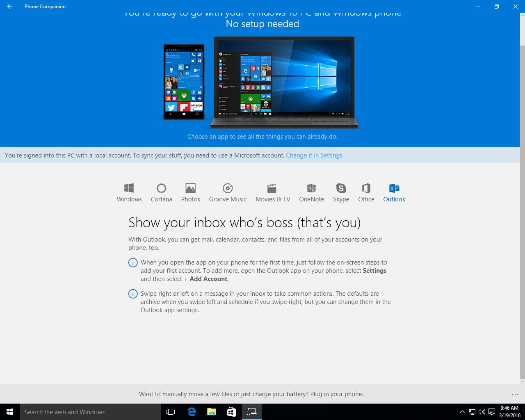Open Task View from taskbar
The width and height of the screenshot is (525, 420).
[171, 412]
